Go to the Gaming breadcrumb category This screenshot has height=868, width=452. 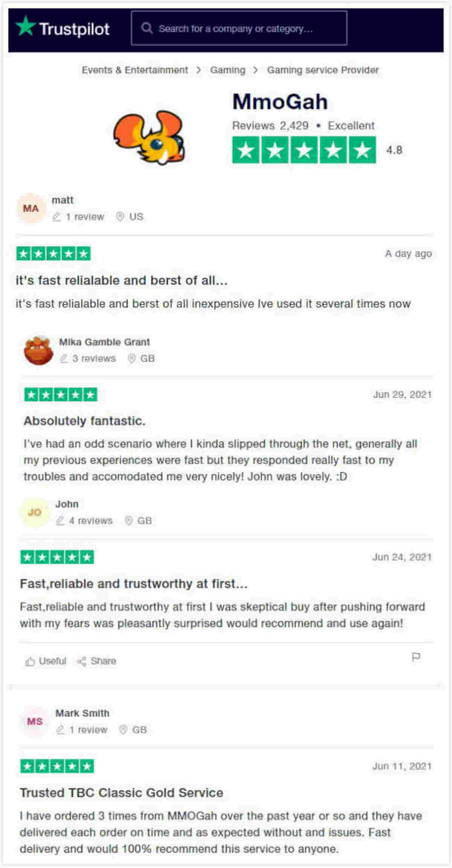point(228,70)
